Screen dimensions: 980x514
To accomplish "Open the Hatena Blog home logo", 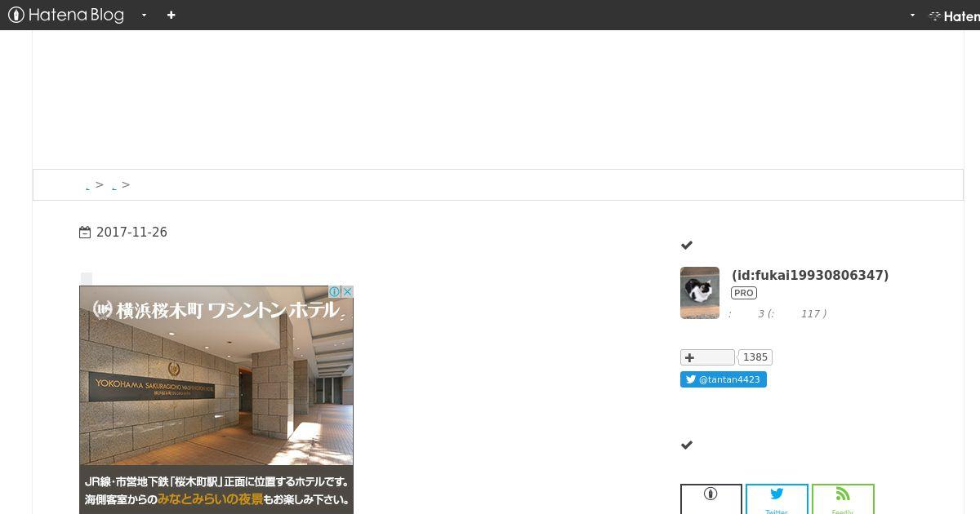I will click(x=66, y=15).
